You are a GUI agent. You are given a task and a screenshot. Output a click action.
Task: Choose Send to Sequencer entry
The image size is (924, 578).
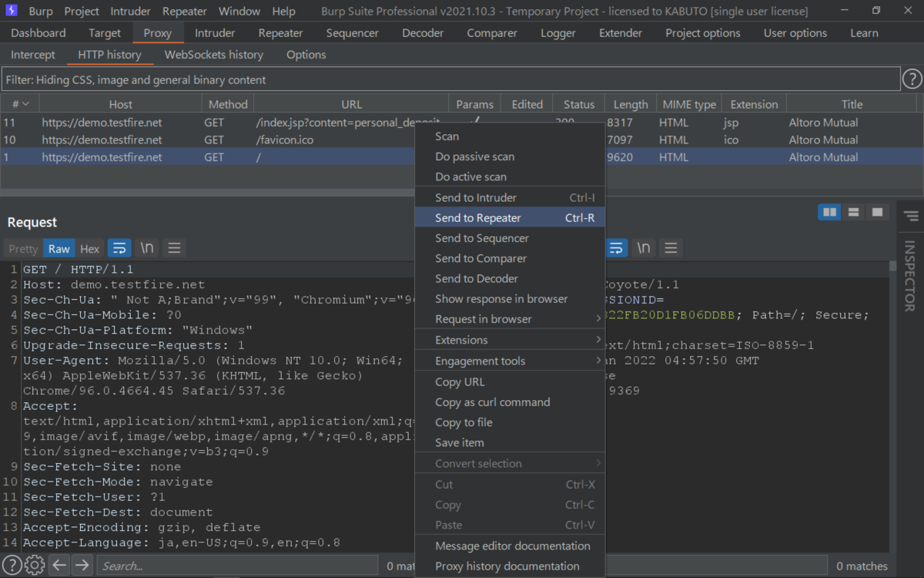[510, 238]
